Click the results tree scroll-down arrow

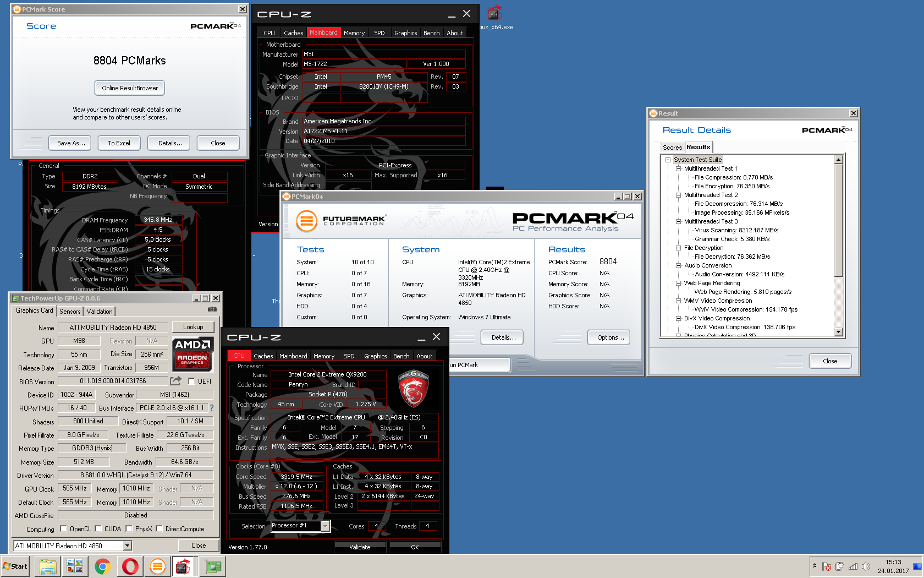tap(839, 332)
